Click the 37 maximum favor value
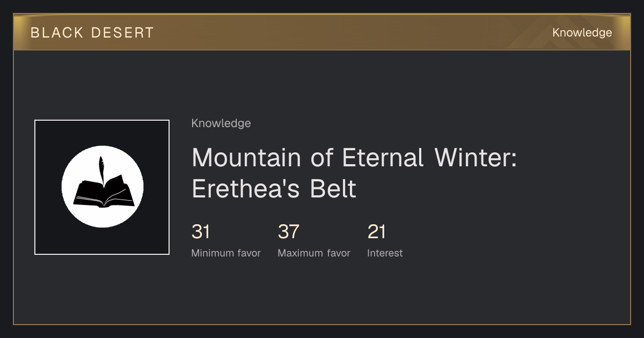This screenshot has width=644, height=338. pos(288,232)
